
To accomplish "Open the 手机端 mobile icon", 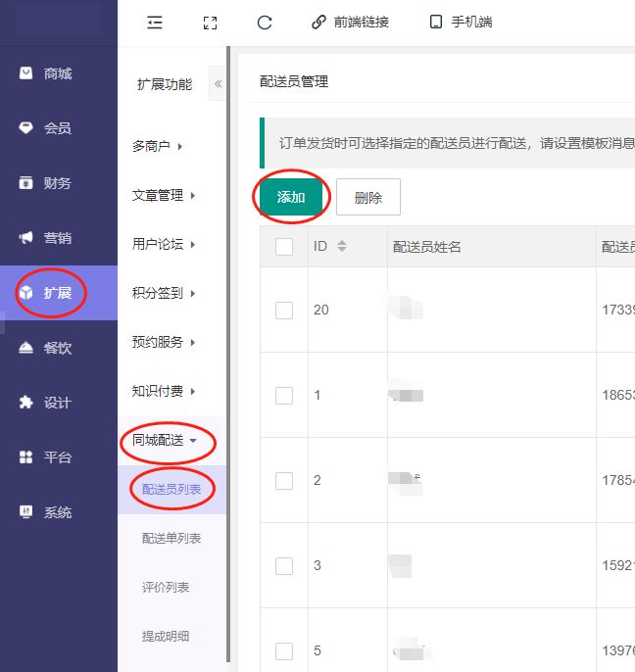I will point(436,23).
